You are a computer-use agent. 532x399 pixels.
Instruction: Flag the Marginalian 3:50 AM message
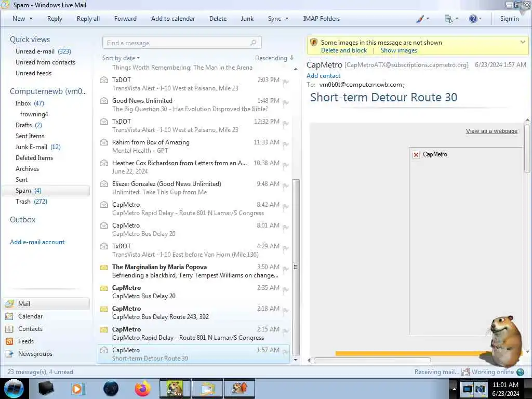tap(286, 269)
